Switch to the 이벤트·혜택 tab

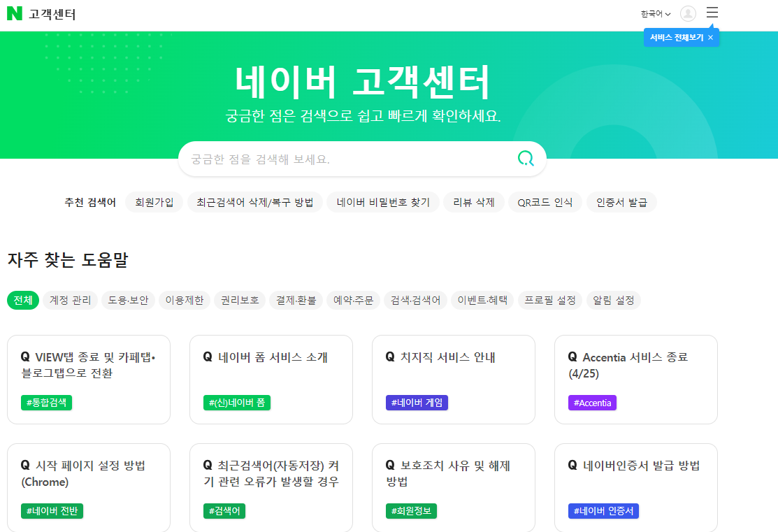pos(482,300)
